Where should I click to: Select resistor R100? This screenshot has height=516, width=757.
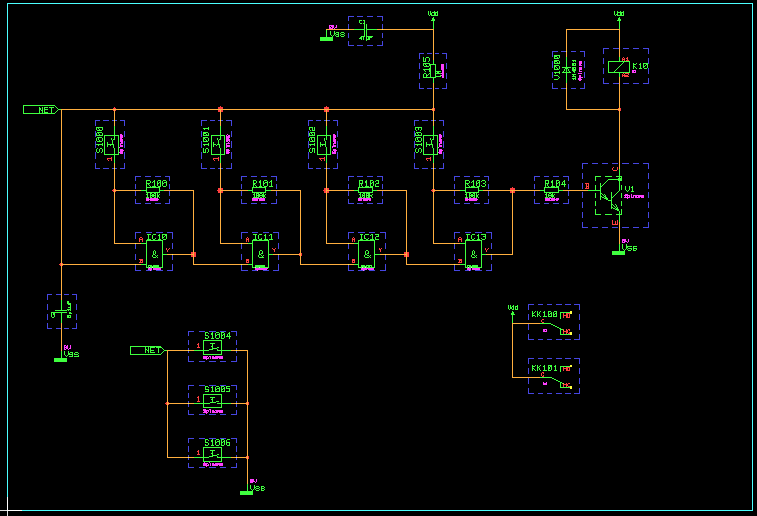[x=154, y=190]
